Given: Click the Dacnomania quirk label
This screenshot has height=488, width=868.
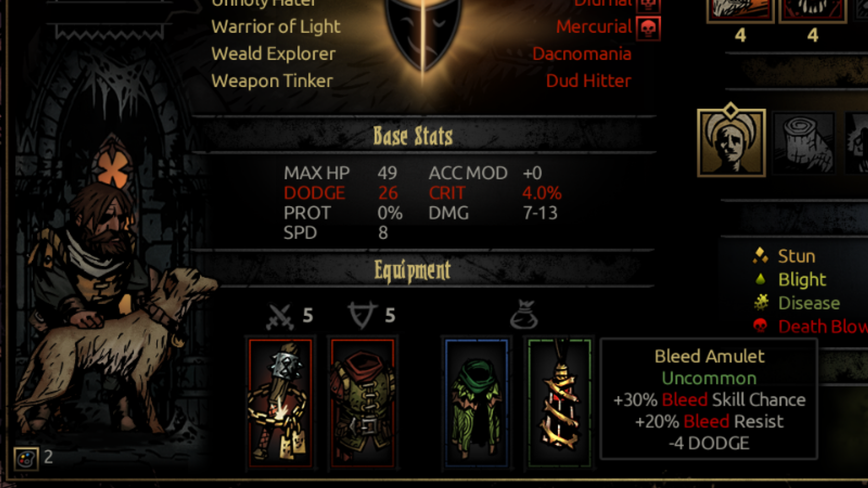Looking at the screenshot, I should [x=582, y=54].
